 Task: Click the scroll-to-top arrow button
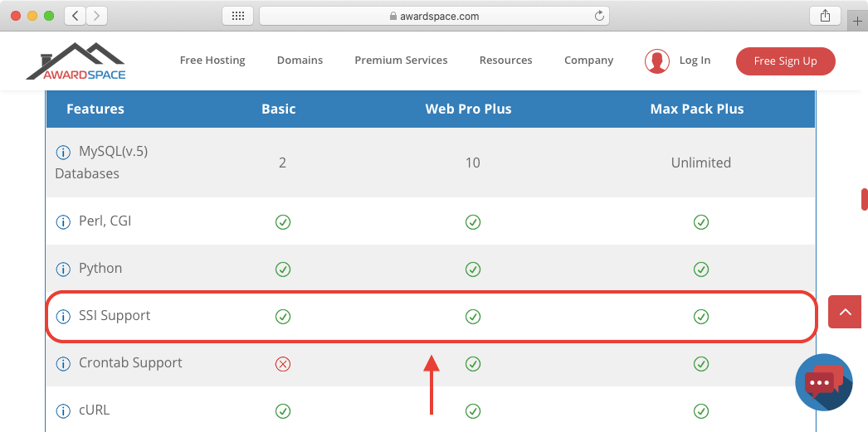click(846, 312)
